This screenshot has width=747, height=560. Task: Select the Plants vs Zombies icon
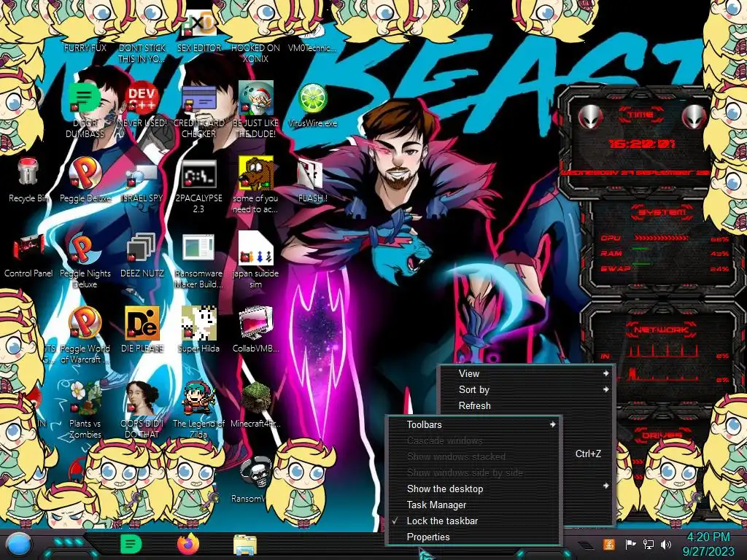[85, 399]
